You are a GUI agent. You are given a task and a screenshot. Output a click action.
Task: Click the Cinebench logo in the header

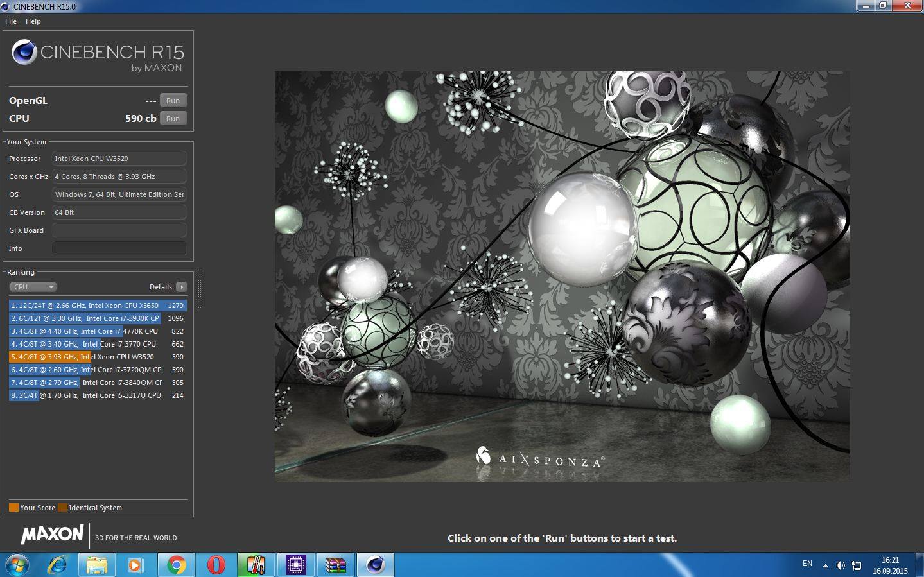click(x=24, y=53)
